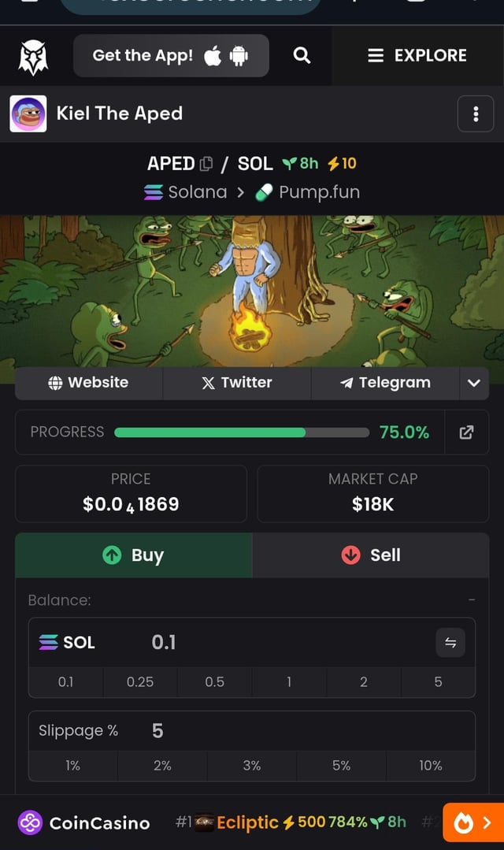Click the owl logo icon
Image resolution: width=504 pixels, height=850 pixels.
33,56
